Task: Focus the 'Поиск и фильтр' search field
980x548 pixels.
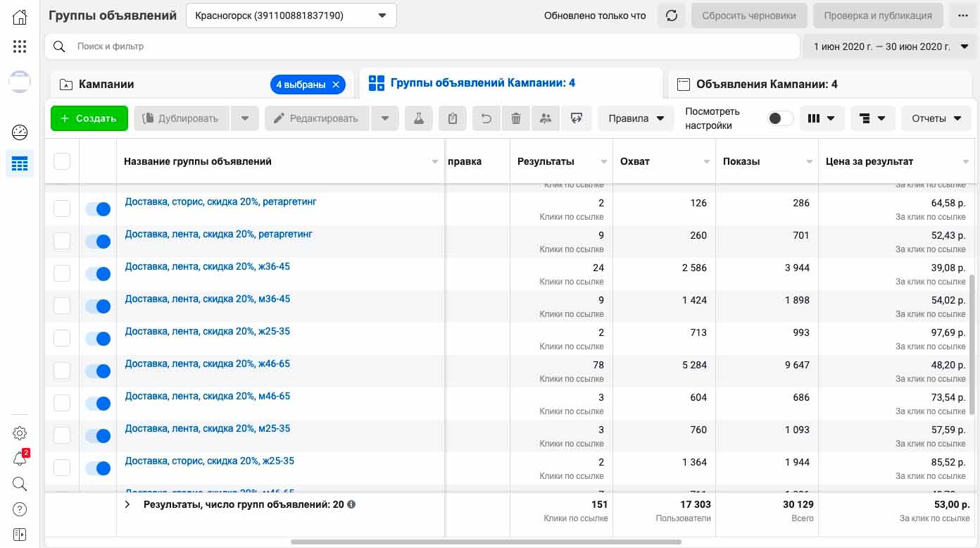Action: click(422, 46)
